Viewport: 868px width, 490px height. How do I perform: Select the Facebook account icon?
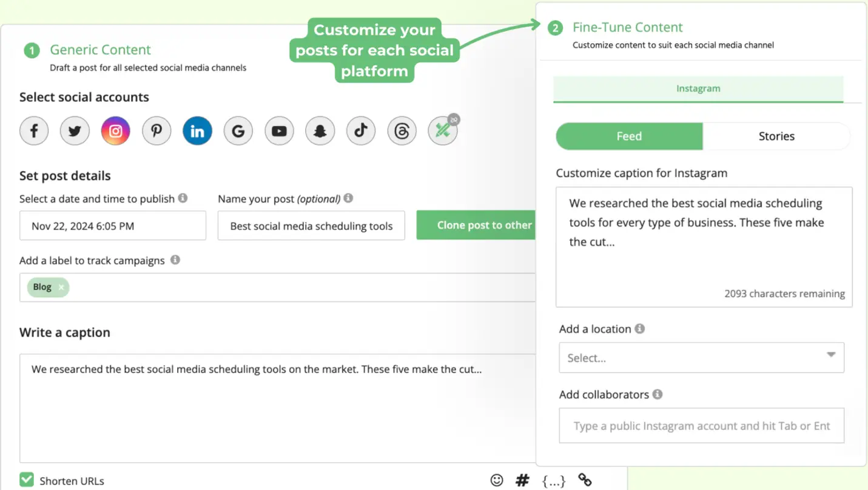(x=34, y=130)
